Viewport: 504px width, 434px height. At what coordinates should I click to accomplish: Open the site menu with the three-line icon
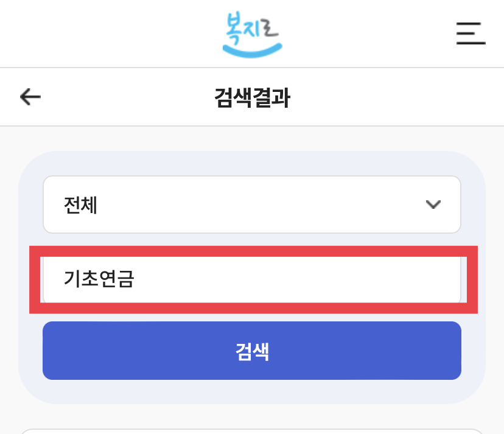(471, 35)
